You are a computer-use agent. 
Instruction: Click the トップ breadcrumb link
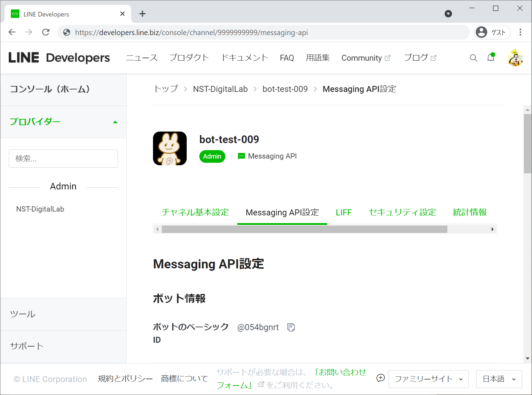[166, 89]
